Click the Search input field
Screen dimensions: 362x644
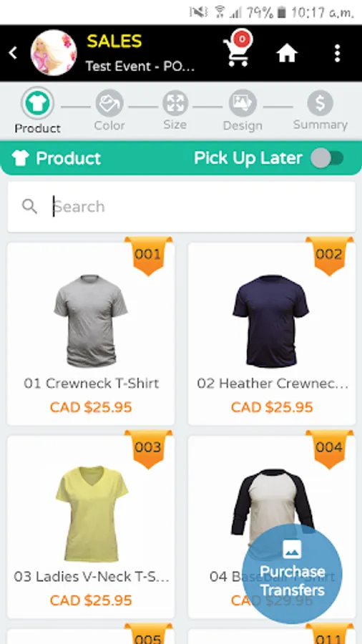182,207
